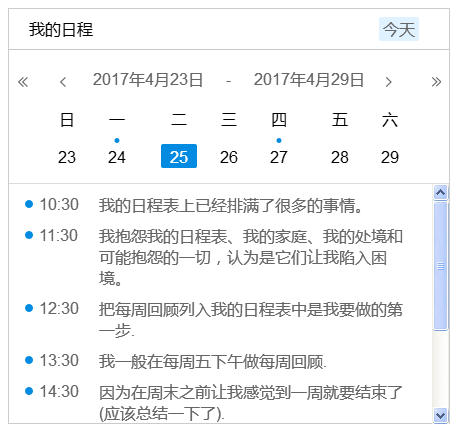The height and width of the screenshot is (432, 458).
Task: Open the 10:30 schedule entry
Action: coord(213,205)
